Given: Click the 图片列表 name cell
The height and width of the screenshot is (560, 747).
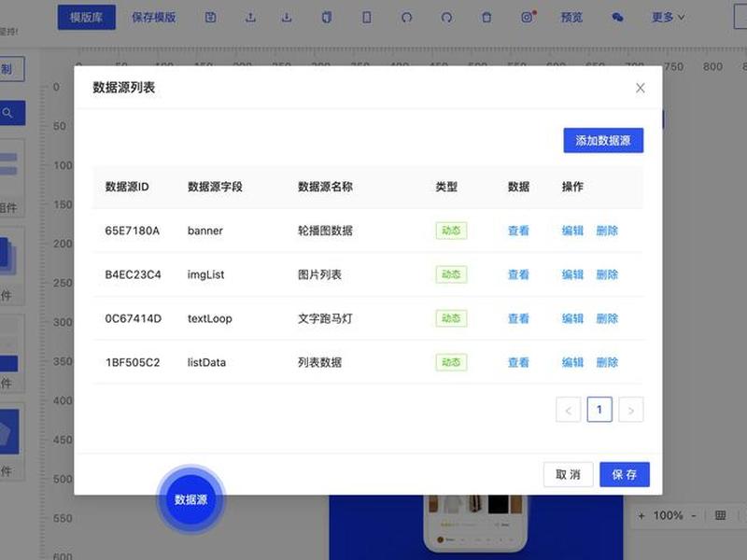Looking at the screenshot, I should [319, 274].
